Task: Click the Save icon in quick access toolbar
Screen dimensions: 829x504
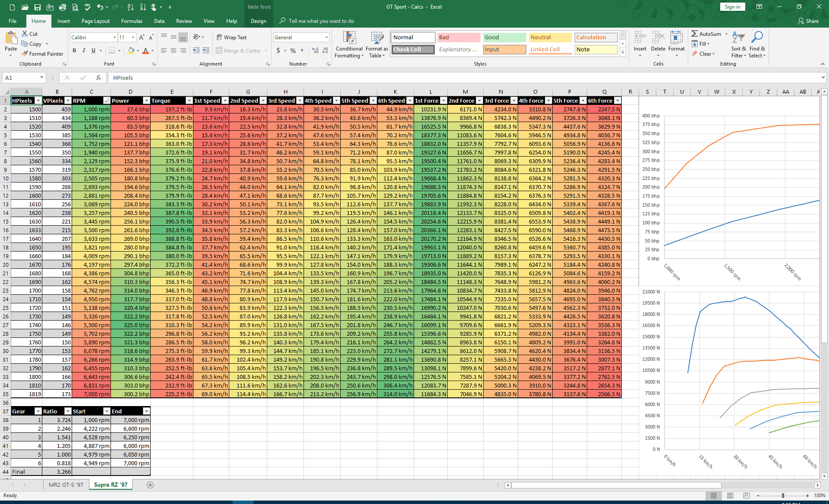Action: (x=38, y=7)
